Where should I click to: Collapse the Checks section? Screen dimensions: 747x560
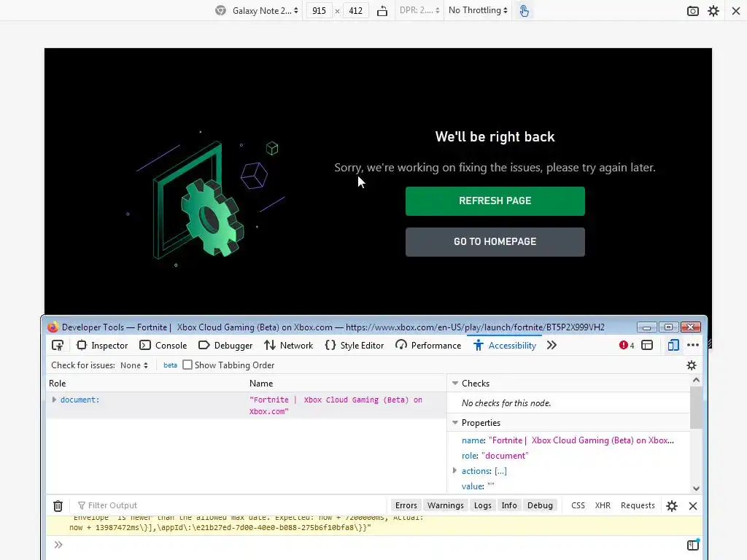[455, 384]
